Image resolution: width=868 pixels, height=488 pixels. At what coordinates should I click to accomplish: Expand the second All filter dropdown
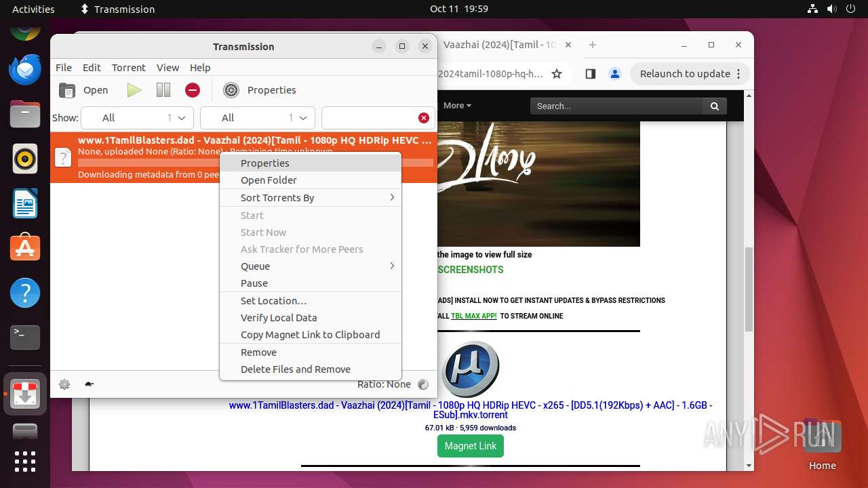[258, 118]
